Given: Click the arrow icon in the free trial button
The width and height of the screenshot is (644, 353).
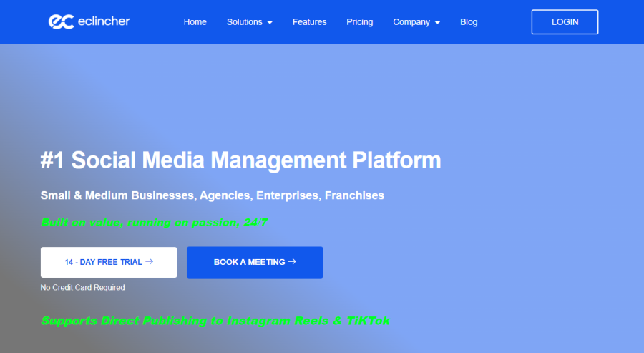Looking at the screenshot, I should (150, 261).
